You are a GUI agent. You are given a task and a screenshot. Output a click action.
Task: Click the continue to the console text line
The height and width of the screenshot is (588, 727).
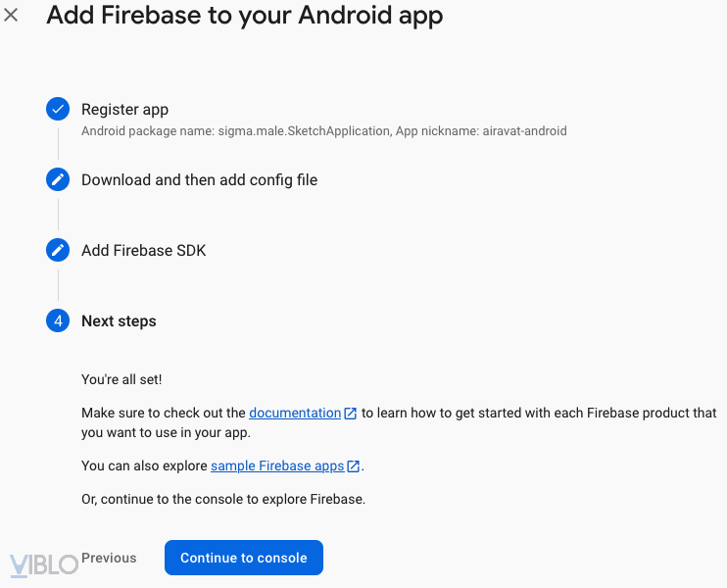(x=222, y=500)
